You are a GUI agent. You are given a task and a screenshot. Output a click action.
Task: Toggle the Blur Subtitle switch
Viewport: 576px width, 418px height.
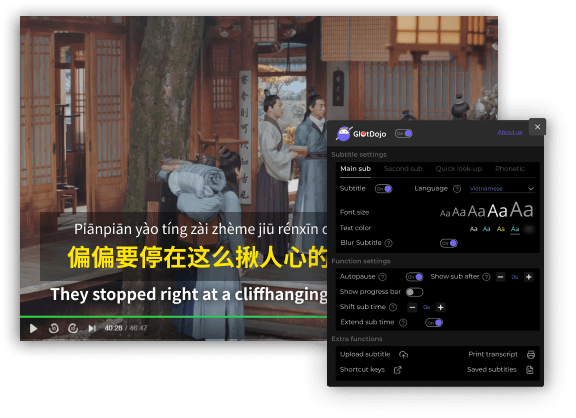click(449, 243)
